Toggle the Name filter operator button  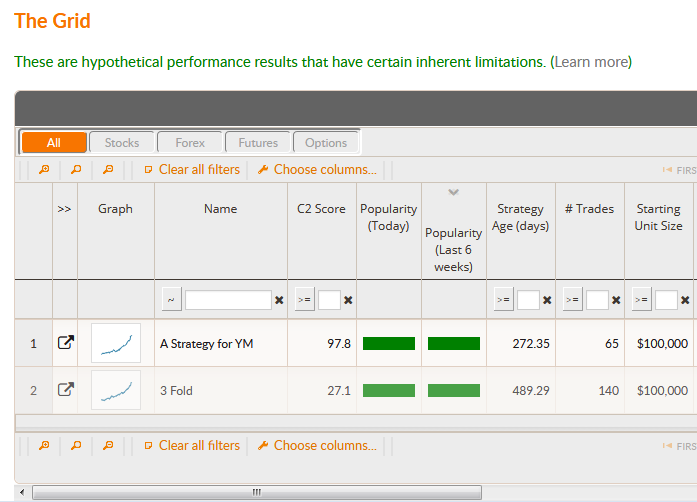pyautogui.click(x=172, y=300)
